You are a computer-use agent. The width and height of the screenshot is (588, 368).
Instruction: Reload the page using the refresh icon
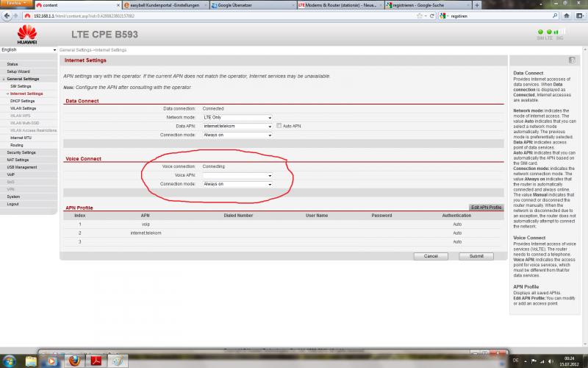click(x=432, y=15)
